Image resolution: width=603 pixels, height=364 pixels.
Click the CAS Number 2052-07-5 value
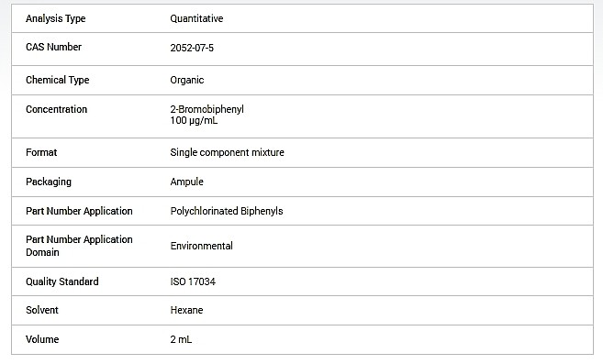pos(192,48)
